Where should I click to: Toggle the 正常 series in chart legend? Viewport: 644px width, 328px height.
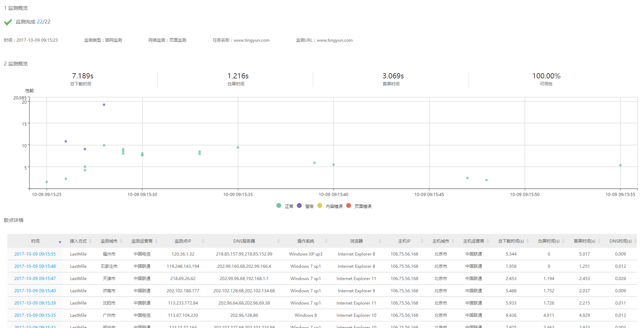pos(289,207)
